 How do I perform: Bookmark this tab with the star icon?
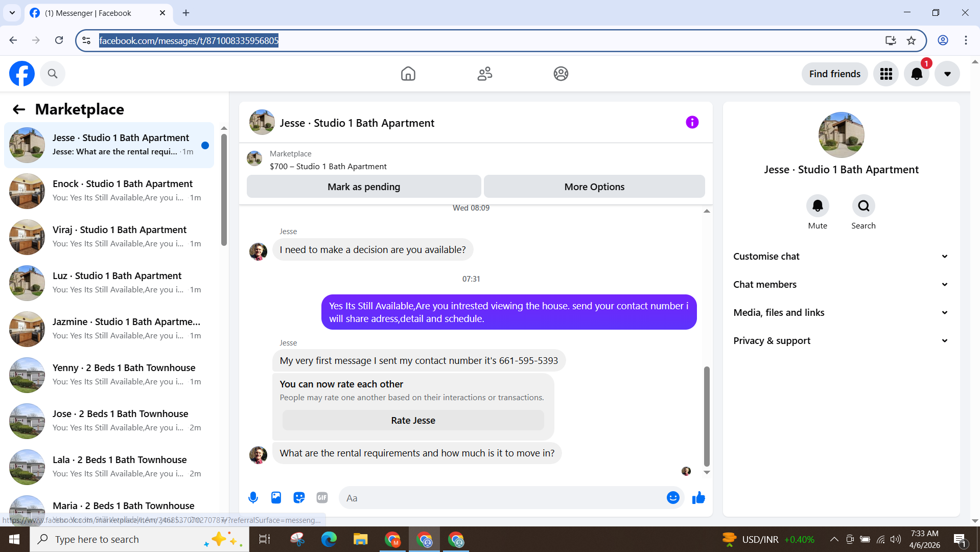tap(912, 40)
